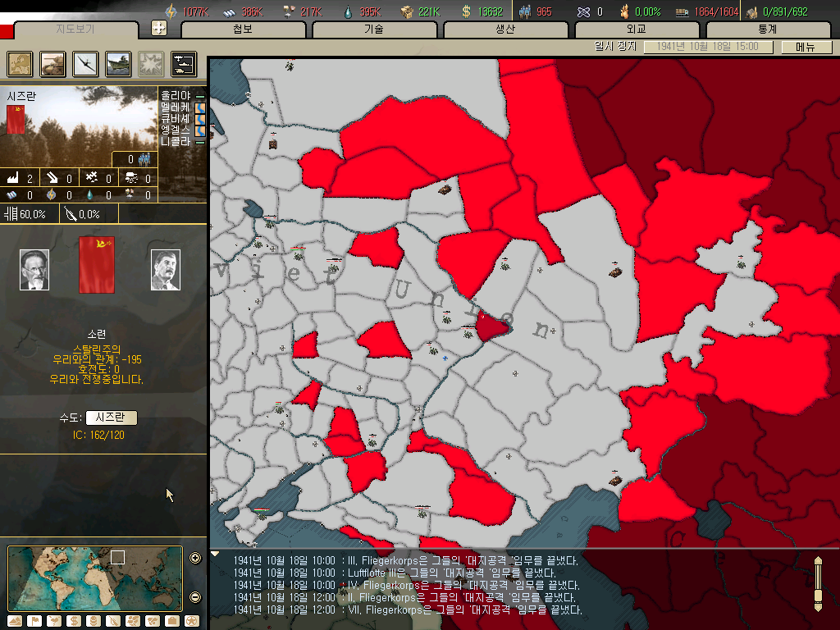Click the IV. Fliegerkorps log message

point(406,586)
